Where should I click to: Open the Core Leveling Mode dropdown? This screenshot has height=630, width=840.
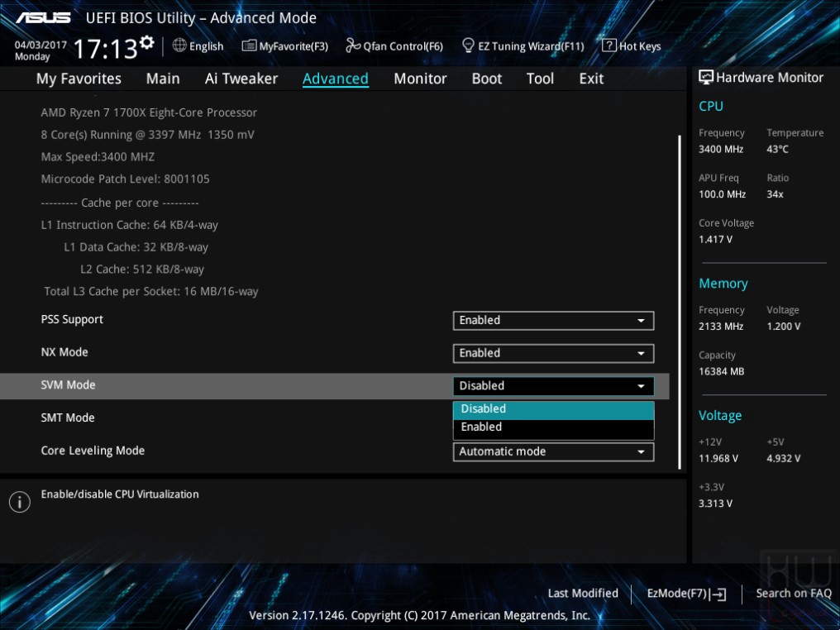tap(553, 451)
